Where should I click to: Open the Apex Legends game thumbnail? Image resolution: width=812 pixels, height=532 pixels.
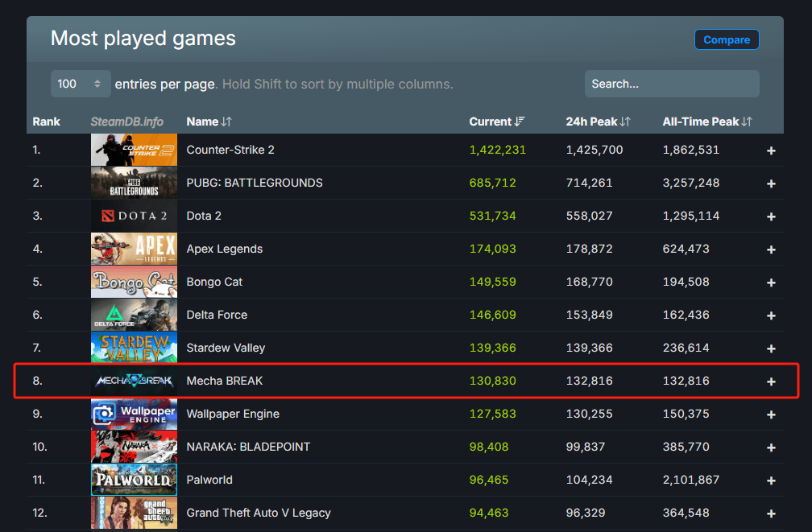(x=134, y=249)
